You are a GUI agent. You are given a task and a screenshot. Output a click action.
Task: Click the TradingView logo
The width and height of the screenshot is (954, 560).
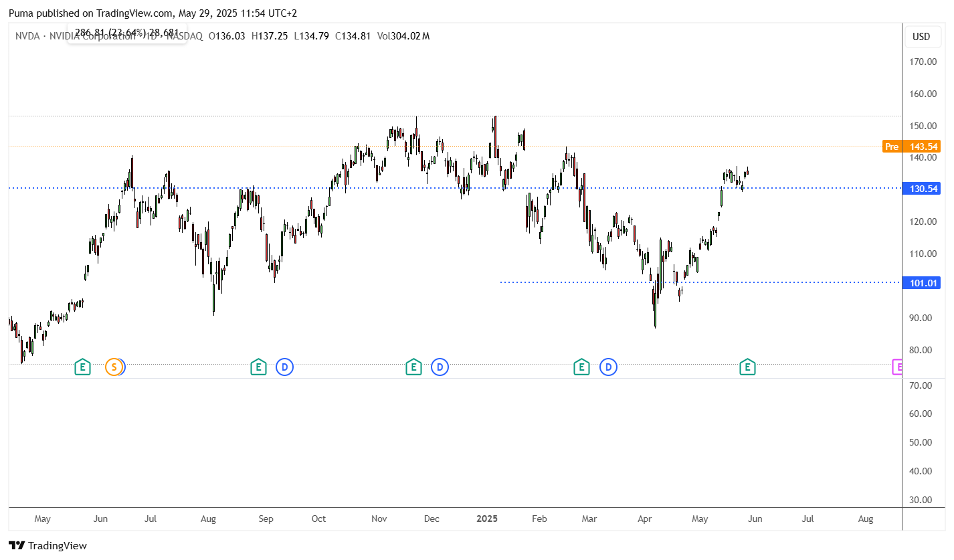point(47,545)
